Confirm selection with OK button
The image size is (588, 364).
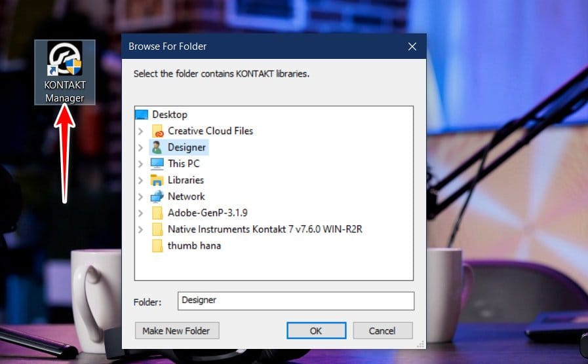pos(316,331)
